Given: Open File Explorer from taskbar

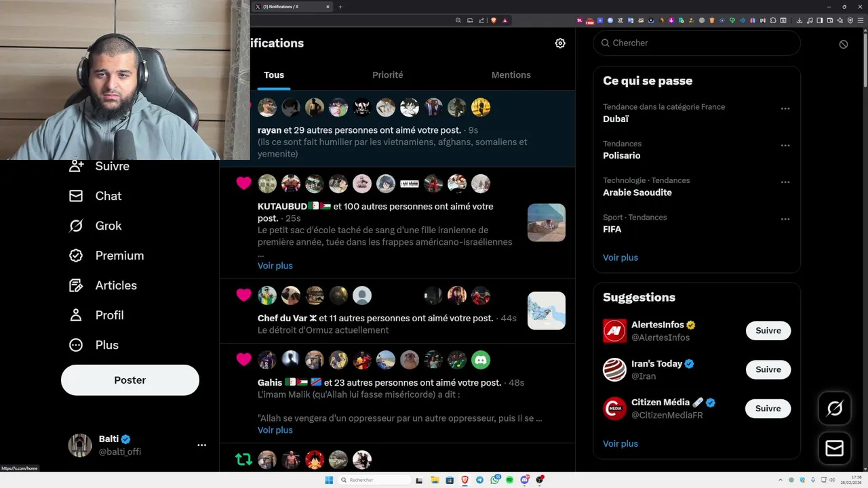Looking at the screenshot, I should point(435,480).
